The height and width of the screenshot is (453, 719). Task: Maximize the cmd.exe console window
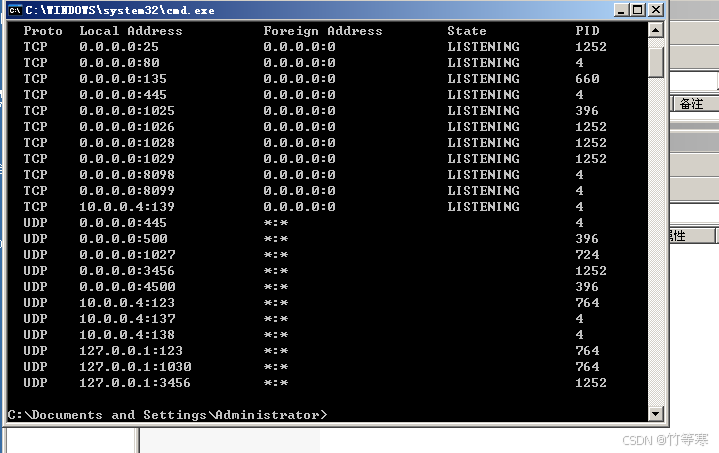click(638, 10)
